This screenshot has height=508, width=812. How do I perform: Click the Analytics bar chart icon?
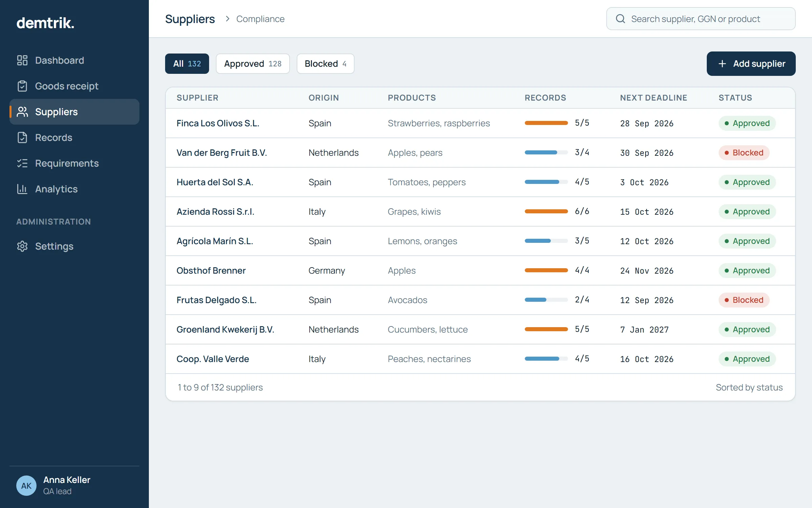[x=22, y=189]
